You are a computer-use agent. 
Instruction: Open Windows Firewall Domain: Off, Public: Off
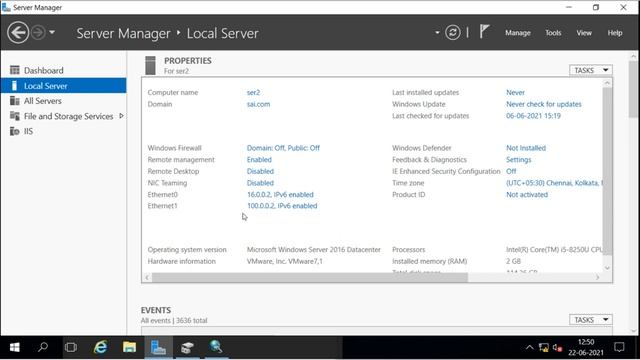click(283, 148)
